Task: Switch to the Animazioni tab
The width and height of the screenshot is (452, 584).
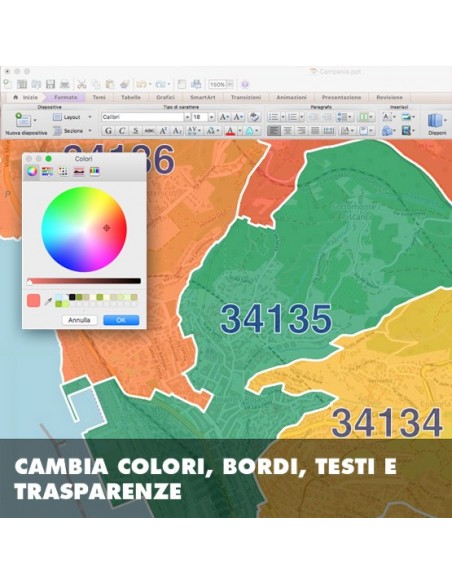Action: click(292, 97)
